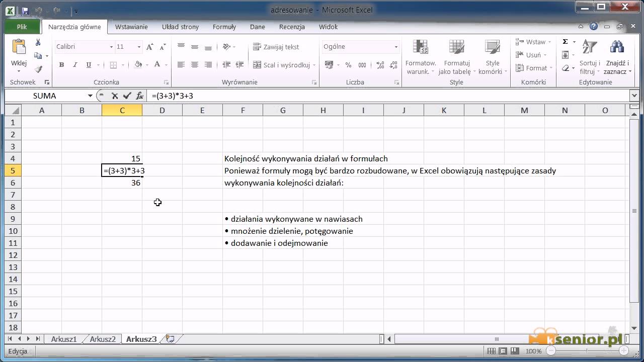Click the Cut scissors icon
Viewport: 644px width, 362px height.
point(38,43)
